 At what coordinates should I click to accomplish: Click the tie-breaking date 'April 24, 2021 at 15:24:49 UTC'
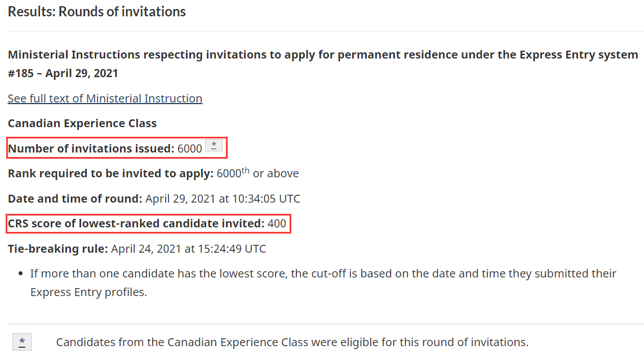[x=188, y=248]
